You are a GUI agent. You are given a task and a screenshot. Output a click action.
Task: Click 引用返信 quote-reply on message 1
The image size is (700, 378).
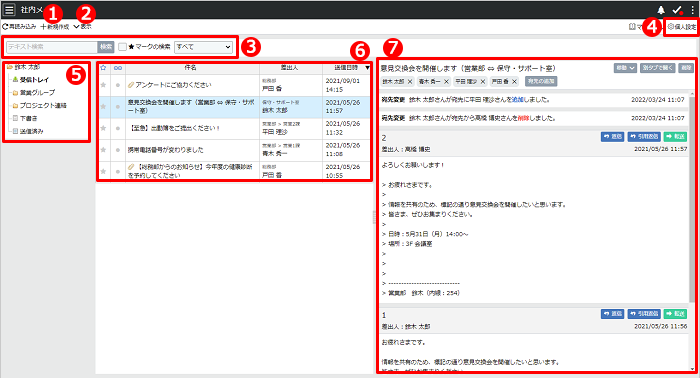[644, 314]
